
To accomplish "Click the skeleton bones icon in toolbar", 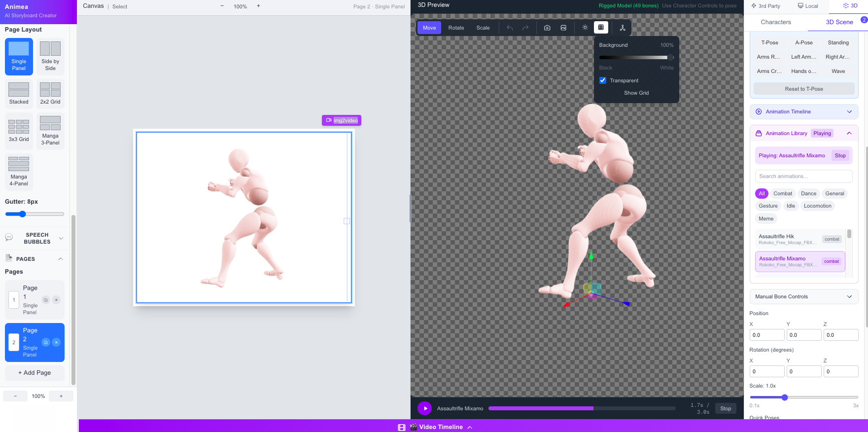I will [x=623, y=28].
